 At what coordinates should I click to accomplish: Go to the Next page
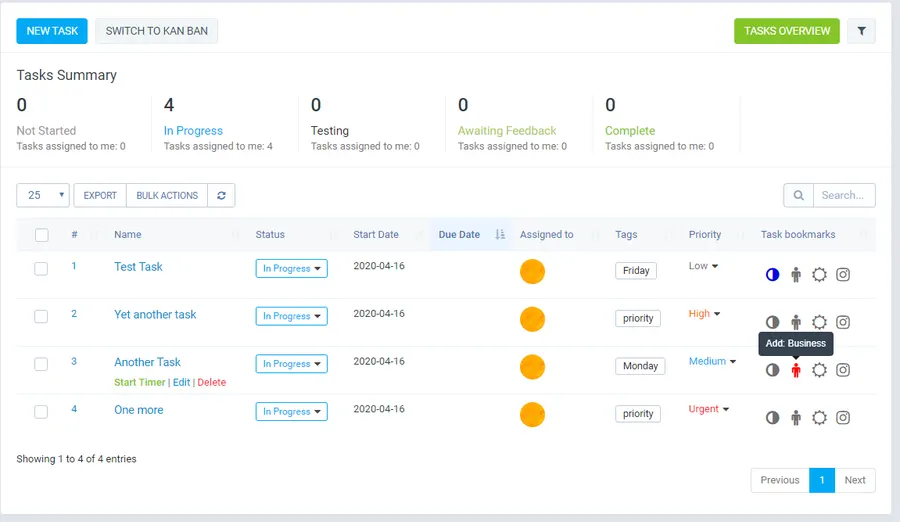pos(855,480)
